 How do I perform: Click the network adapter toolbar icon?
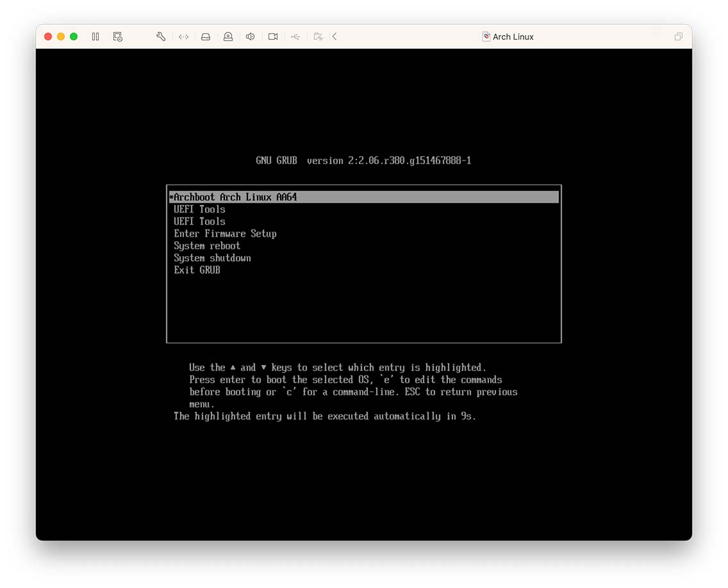[x=183, y=37]
